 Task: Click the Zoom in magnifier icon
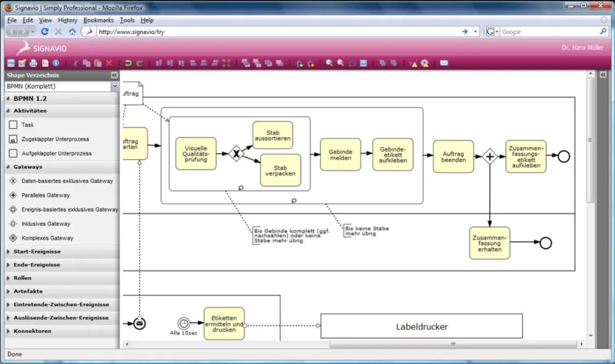tap(329, 63)
